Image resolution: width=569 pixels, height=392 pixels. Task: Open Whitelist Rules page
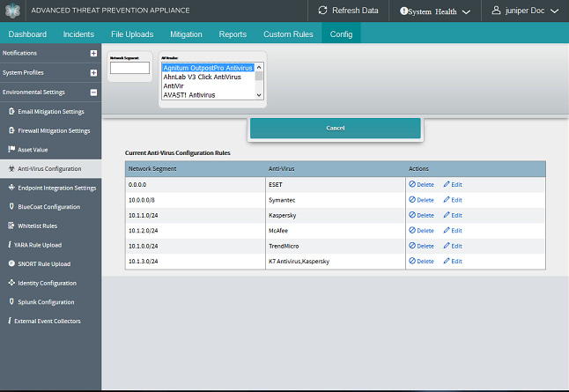(37, 226)
